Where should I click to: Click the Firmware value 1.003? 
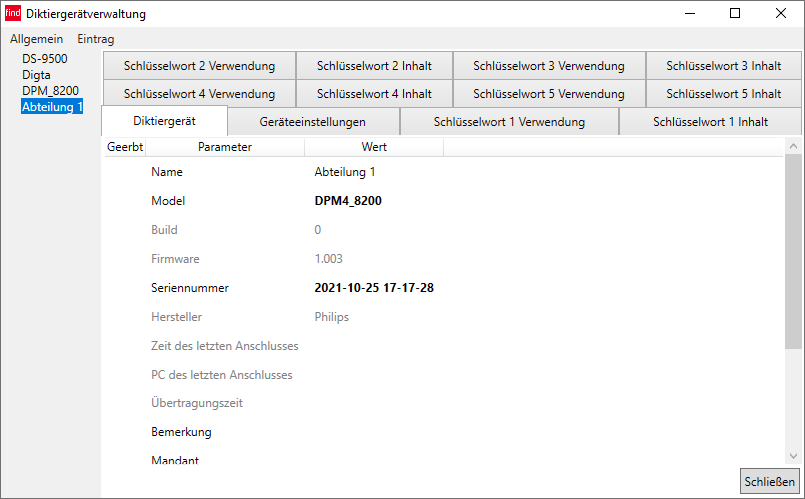pyautogui.click(x=329, y=259)
